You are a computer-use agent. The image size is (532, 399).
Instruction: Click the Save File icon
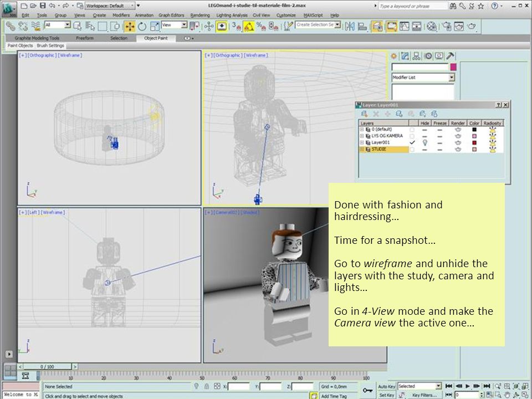[43, 6]
